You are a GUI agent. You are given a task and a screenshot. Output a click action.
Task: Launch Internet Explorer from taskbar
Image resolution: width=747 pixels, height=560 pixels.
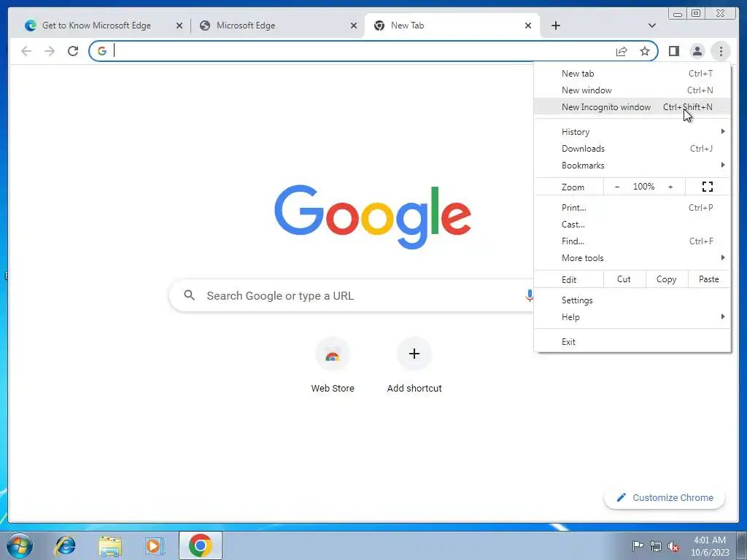(65, 545)
